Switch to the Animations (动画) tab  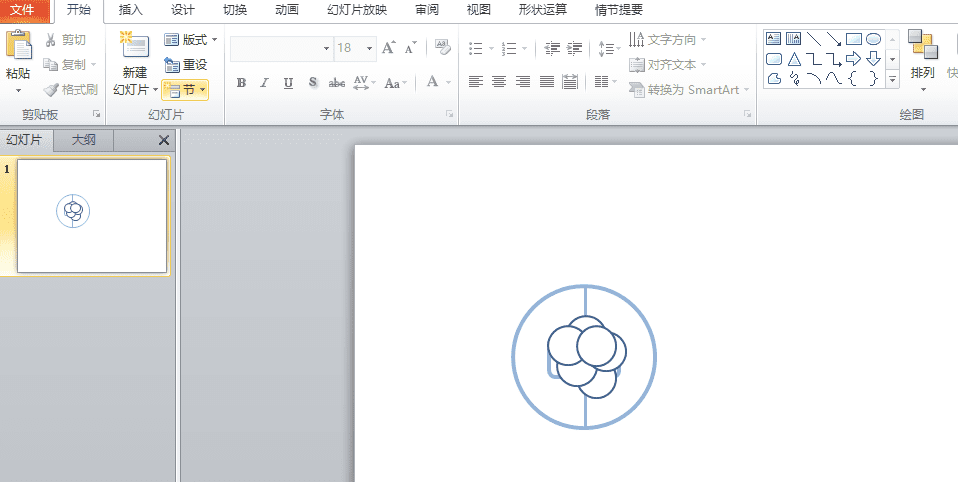coord(287,10)
